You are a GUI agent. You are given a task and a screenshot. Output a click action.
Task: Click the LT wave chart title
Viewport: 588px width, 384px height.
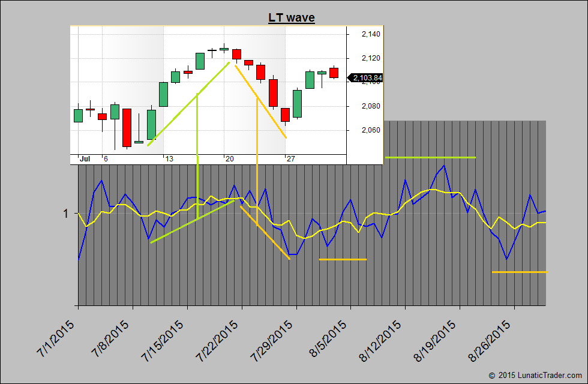pyautogui.click(x=291, y=18)
